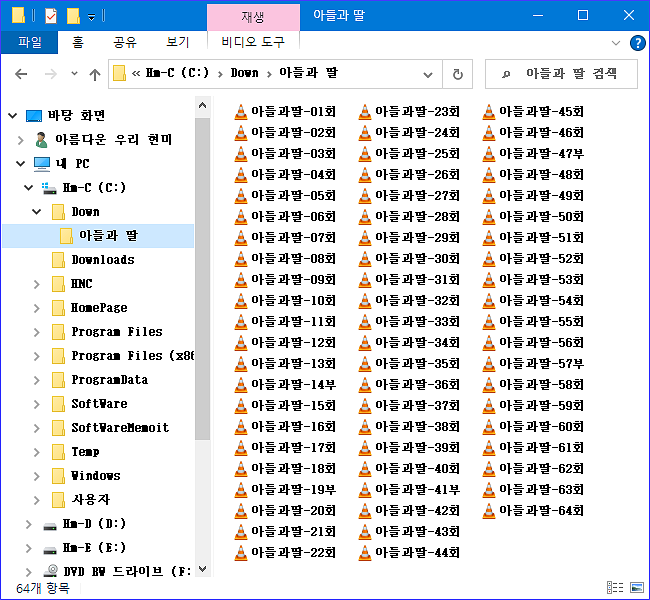650x600 pixels.
Task: Expand the ribbon with the chevron arrow
Action: 616,43
